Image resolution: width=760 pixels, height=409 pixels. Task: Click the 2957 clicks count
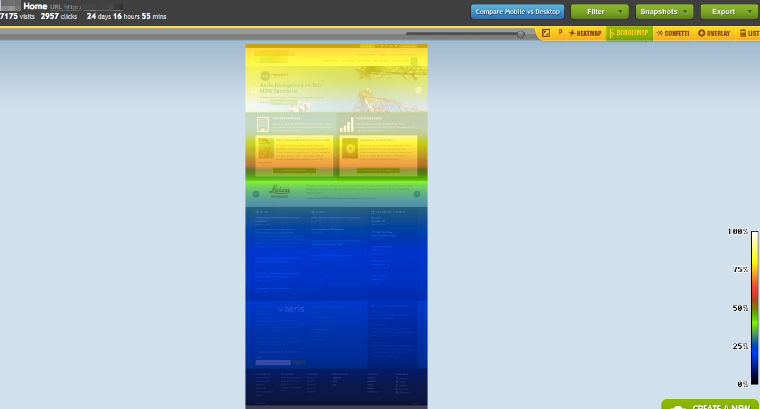pos(59,16)
